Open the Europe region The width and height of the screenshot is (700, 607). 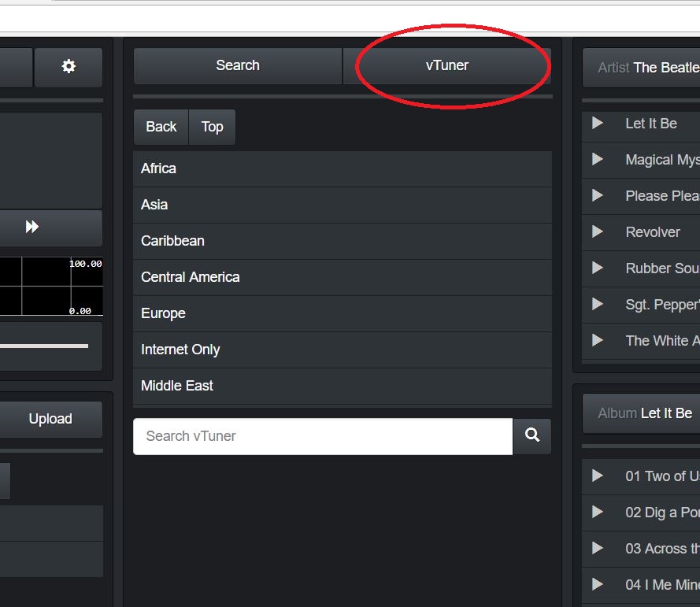(x=343, y=313)
